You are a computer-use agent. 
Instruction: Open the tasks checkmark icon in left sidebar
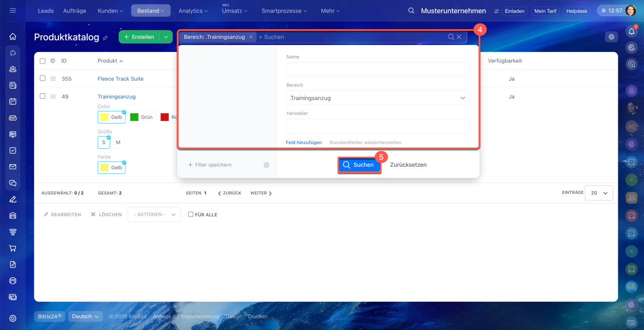click(13, 150)
